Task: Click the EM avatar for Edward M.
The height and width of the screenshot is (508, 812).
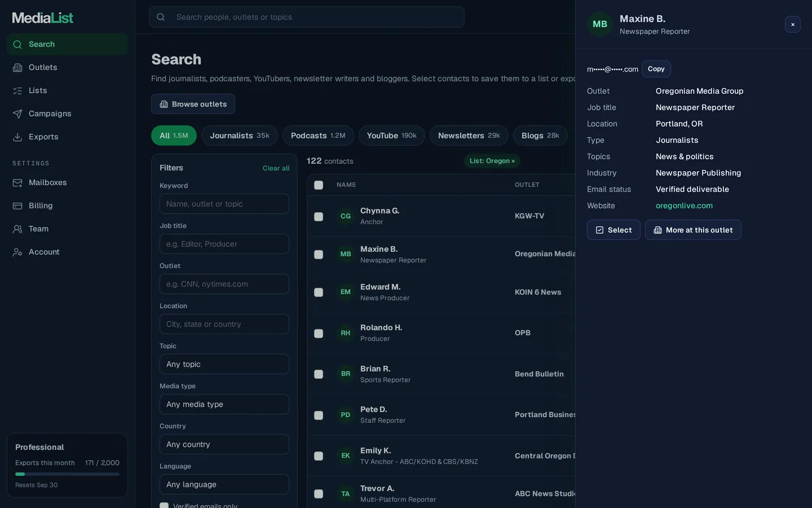Action: pyautogui.click(x=346, y=292)
